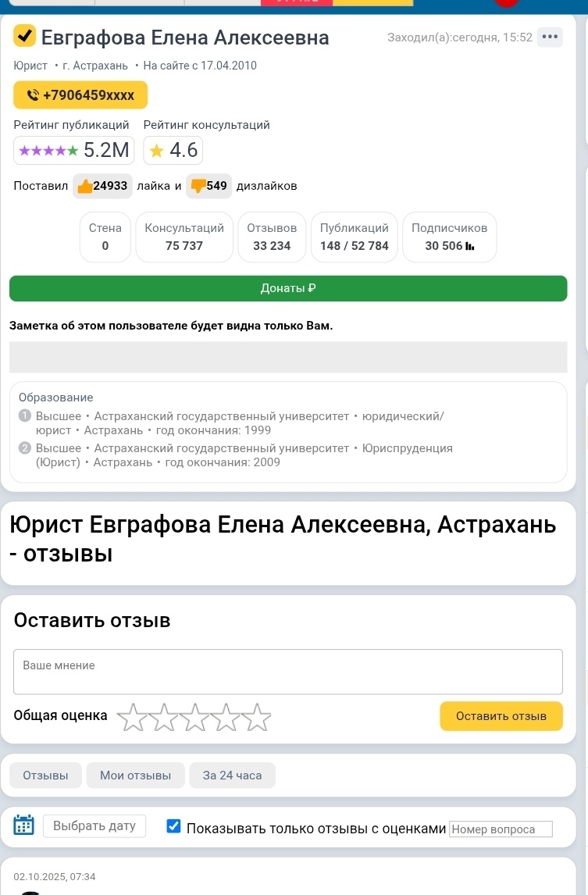This screenshot has height=895, width=588.
Task: Click the thumbs-up likes icon
Action: click(x=83, y=186)
